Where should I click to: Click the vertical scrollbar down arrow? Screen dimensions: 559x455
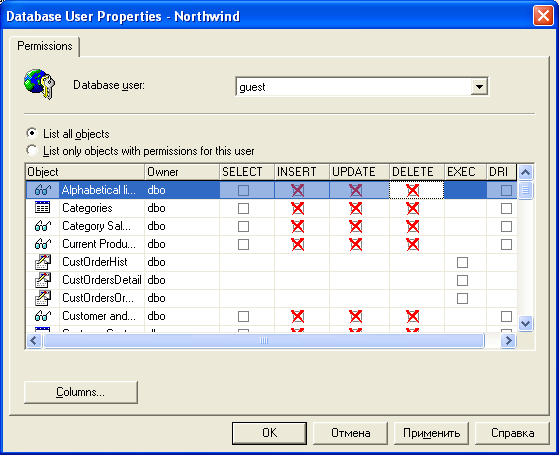525,323
